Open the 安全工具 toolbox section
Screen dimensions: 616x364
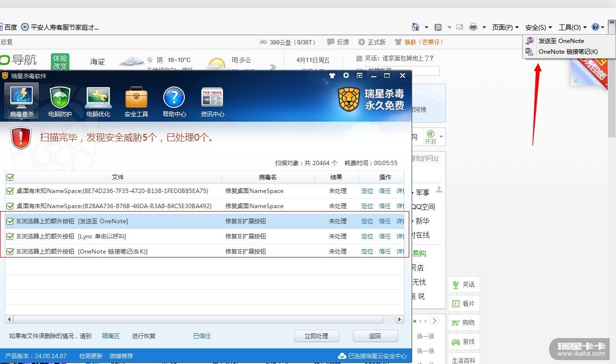(136, 102)
